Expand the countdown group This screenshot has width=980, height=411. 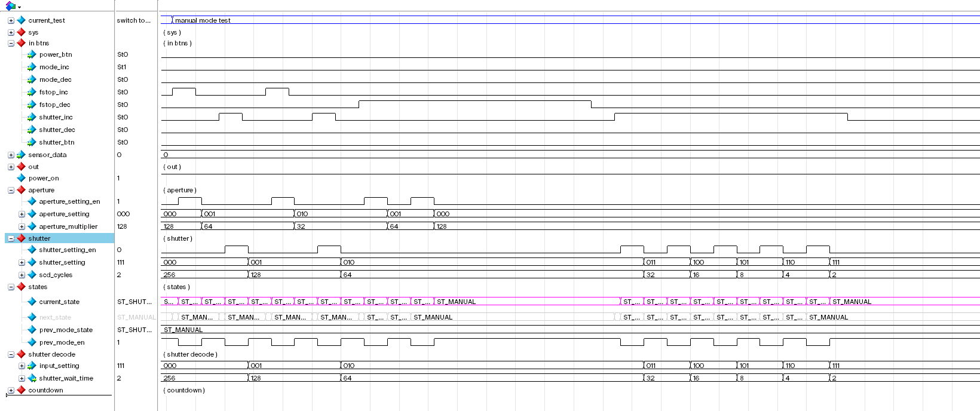pyautogui.click(x=11, y=390)
